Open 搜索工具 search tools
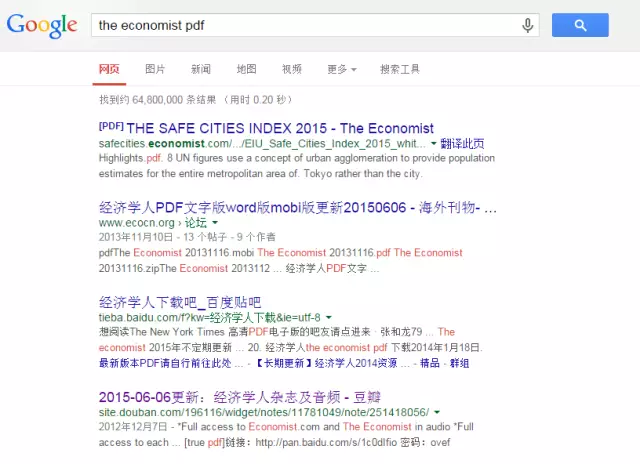The width and height of the screenshot is (640, 464). coord(400,69)
